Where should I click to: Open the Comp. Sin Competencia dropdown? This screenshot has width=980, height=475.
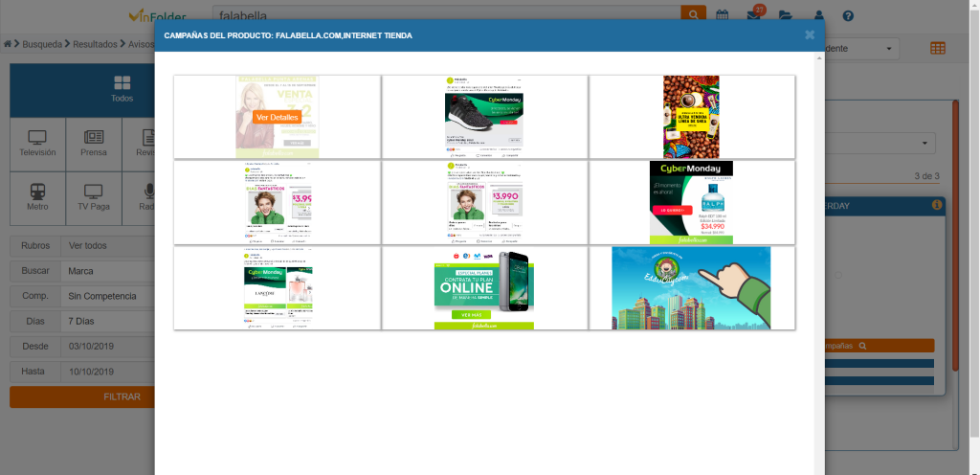pyautogui.click(x=107, y=296)
